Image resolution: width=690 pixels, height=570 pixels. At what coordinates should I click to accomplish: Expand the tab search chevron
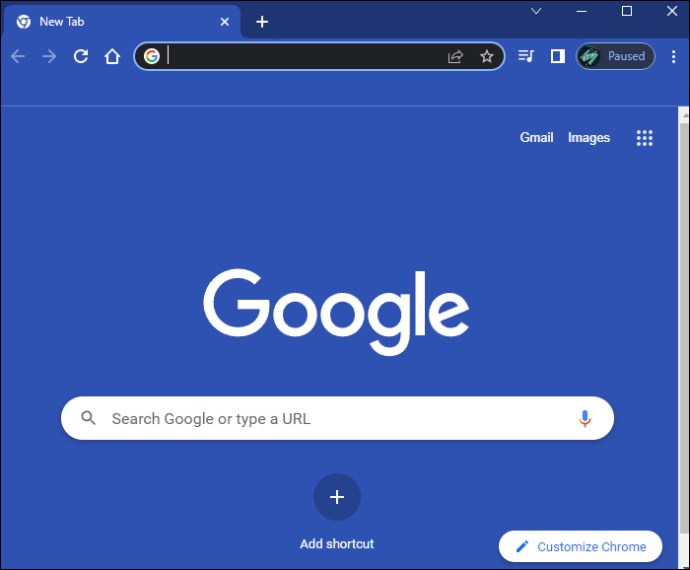(x=536, y=11)
